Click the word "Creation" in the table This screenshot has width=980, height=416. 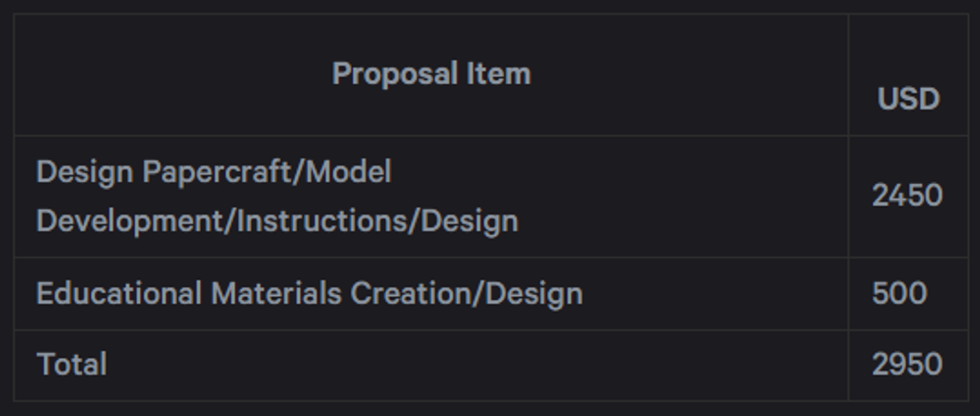click(x=412, y=294)
